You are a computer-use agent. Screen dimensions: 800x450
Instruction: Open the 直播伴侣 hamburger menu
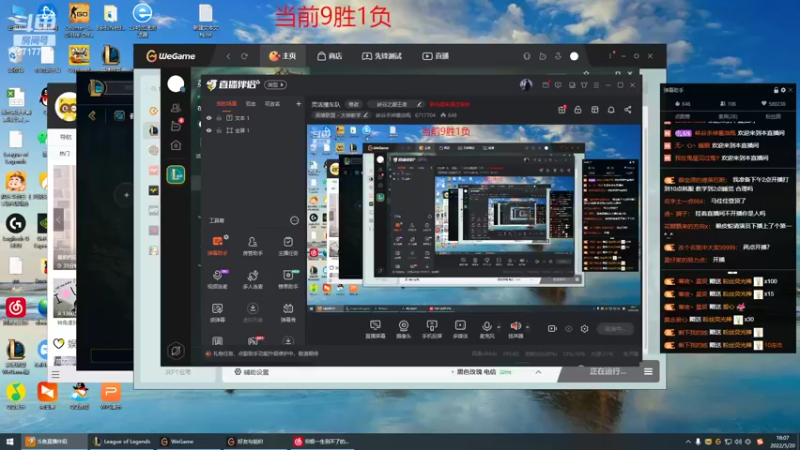pos(596,85)
